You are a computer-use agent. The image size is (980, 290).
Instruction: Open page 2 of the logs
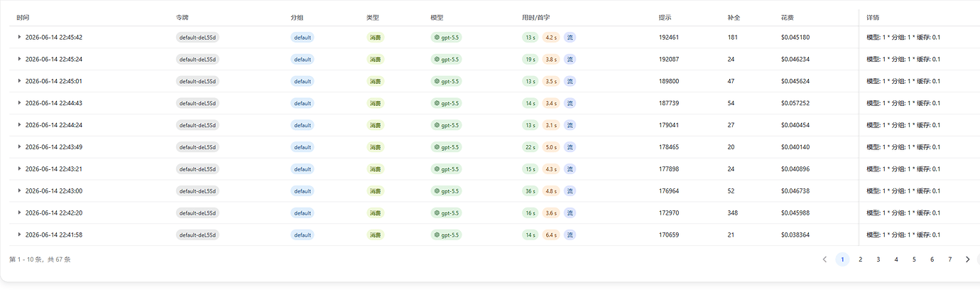coord(860,259)
